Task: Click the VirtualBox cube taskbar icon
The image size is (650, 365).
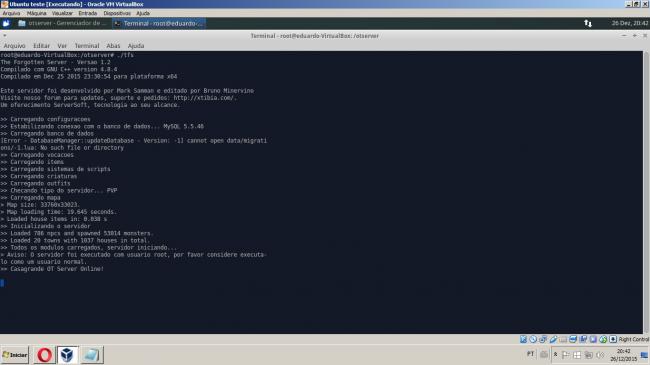Action: coord(67,355)
